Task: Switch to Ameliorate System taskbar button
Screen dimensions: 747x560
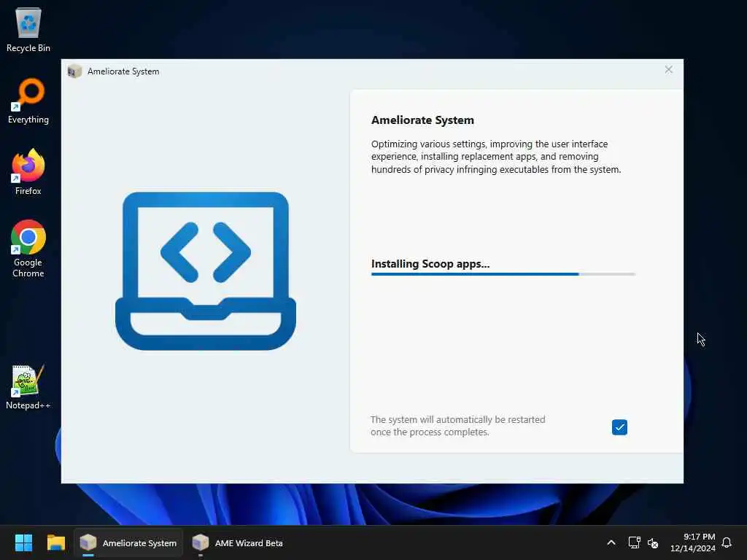Action: [x=128, y=542]
